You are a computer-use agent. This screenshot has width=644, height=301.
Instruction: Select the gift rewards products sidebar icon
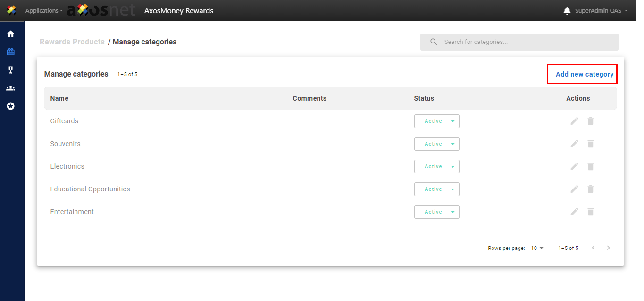tap(10, 52)
